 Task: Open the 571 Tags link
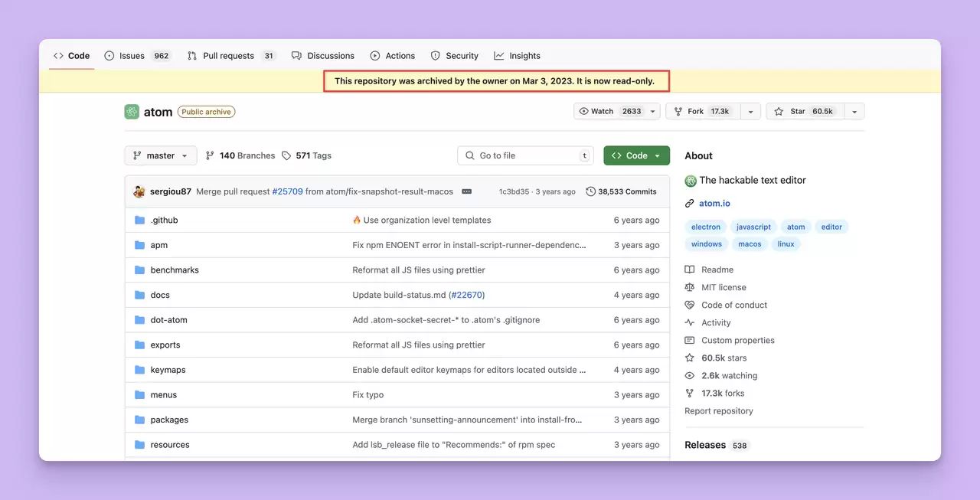[x=306, y=155]
